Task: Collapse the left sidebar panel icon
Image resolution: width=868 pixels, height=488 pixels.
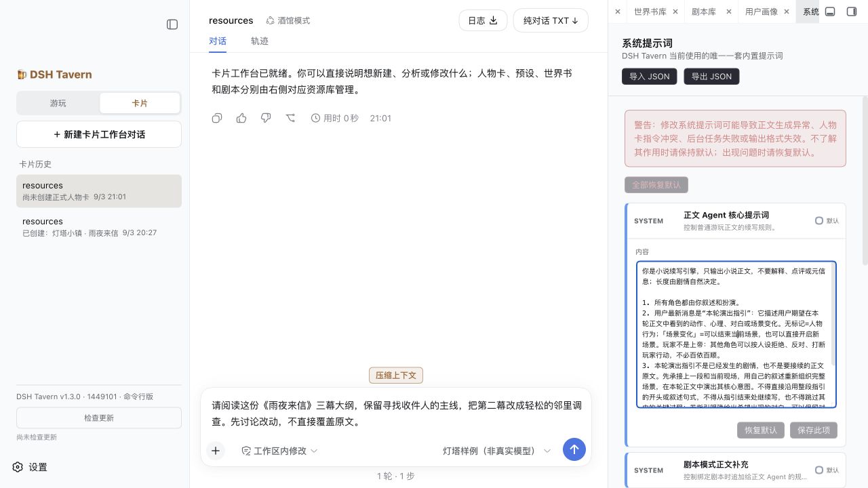Action: click(x=172, y=24)
